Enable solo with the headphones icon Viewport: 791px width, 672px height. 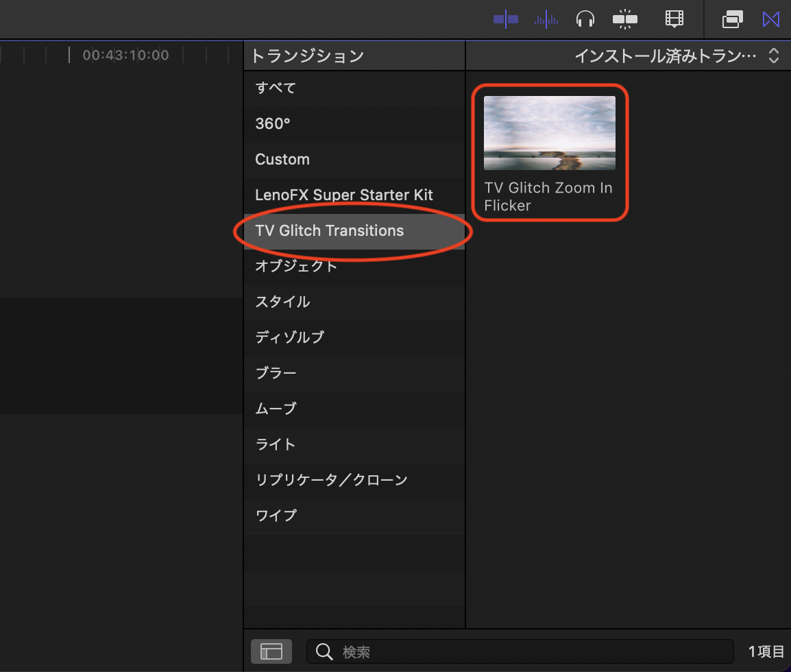(585, 19)
